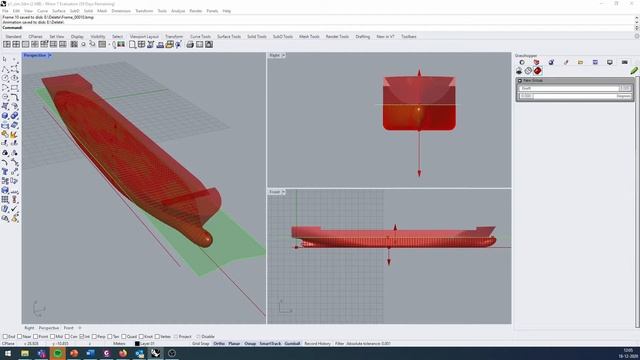Select the circle tool in left sidebar
This screenshot has width=640, height=360.
click(x=5, y=78)
